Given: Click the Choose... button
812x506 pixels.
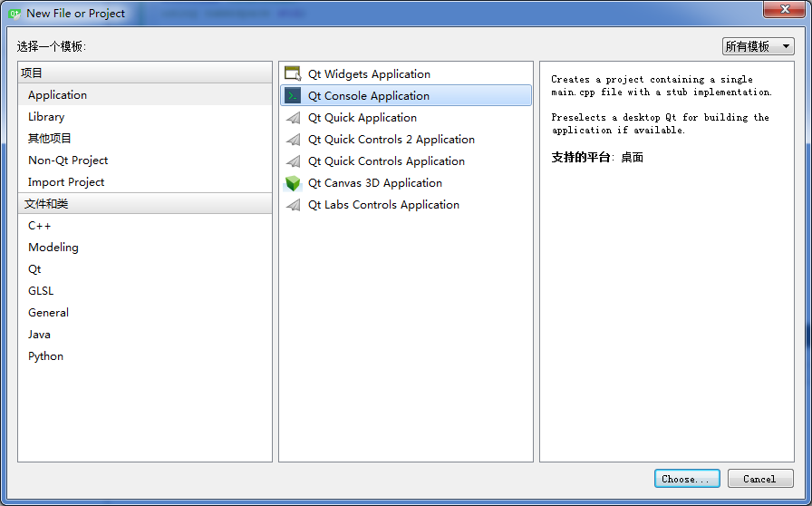Looking at the screenshot, I should 687,479.
